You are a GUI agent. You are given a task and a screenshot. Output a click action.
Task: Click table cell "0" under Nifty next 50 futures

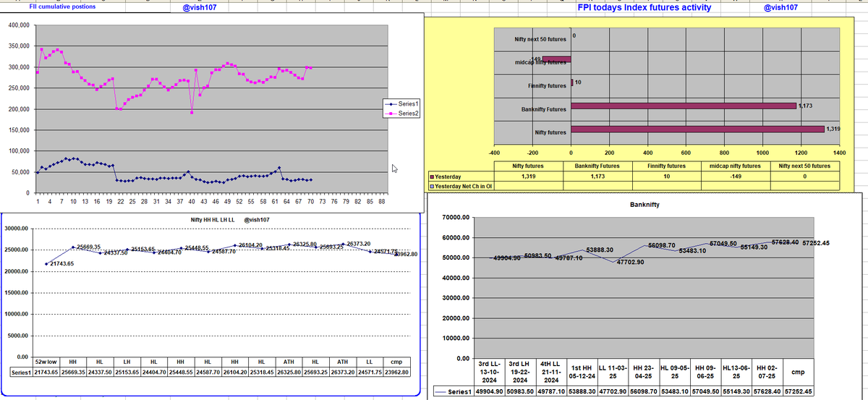pos(804,176)
